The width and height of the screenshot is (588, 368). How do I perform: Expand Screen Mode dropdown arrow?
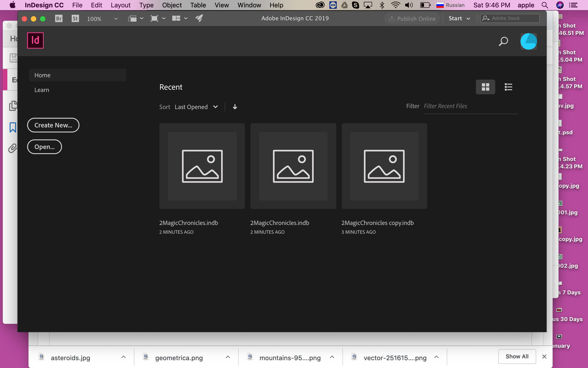pyautogui.click(x=164, y=18)
